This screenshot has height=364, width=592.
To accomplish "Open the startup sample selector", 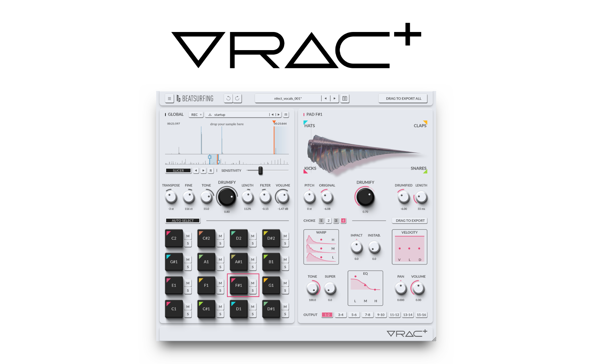I will (237, 115).
